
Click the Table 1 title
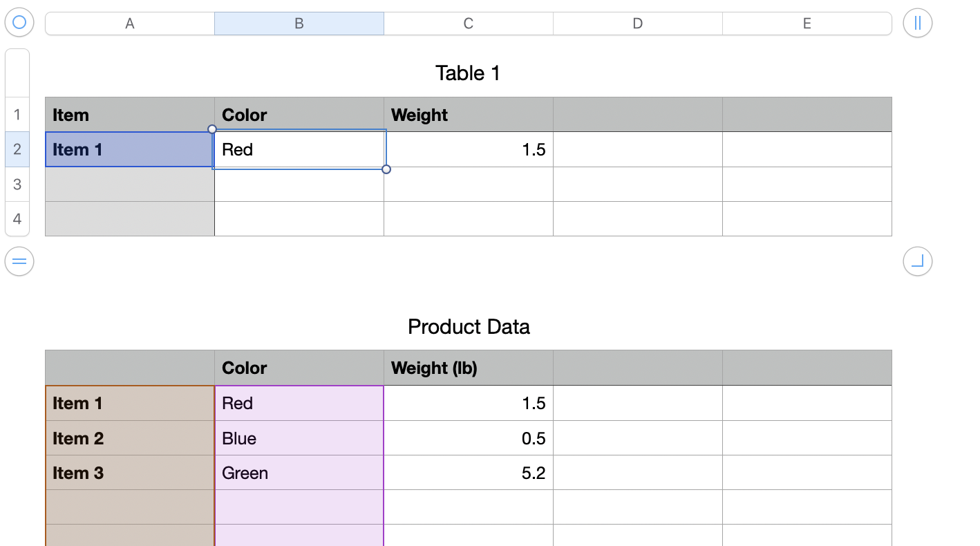468,73
